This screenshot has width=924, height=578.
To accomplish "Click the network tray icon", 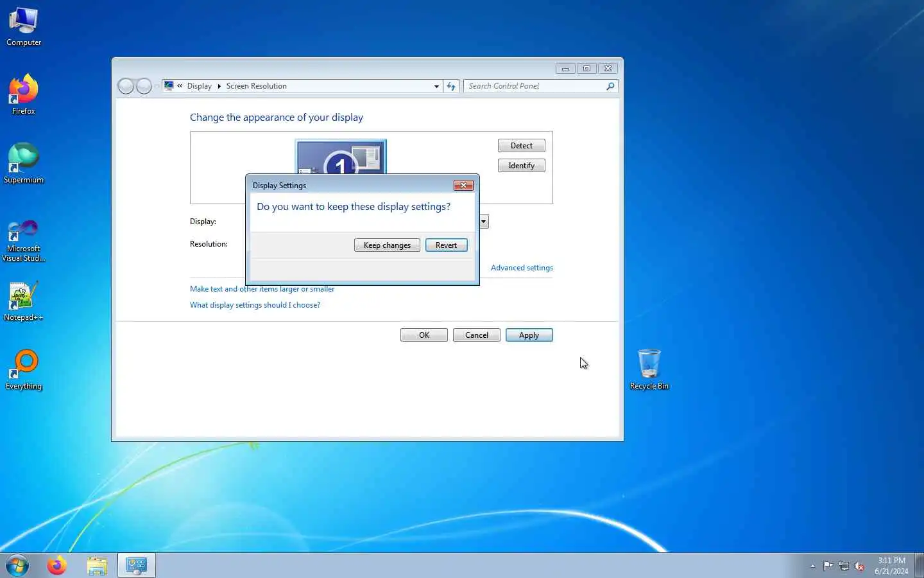I will (844, 566).
